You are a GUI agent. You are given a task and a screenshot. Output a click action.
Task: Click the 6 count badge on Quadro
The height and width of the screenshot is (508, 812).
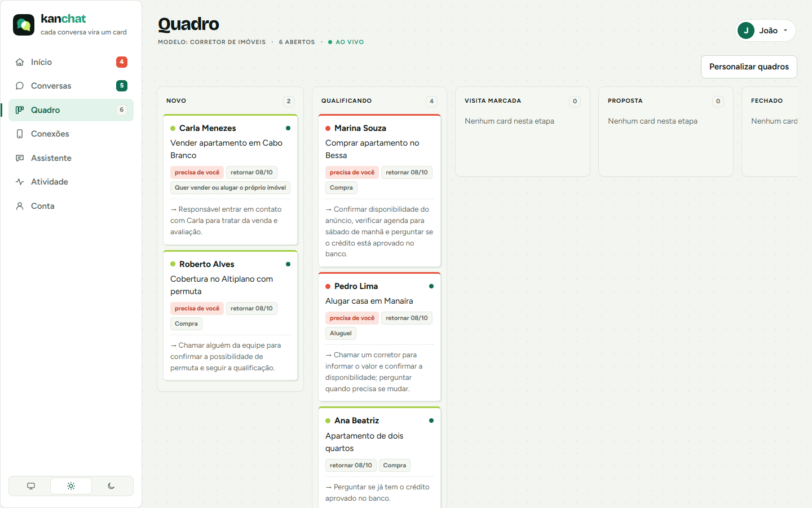pyautogui.click(x=122, y=110)
